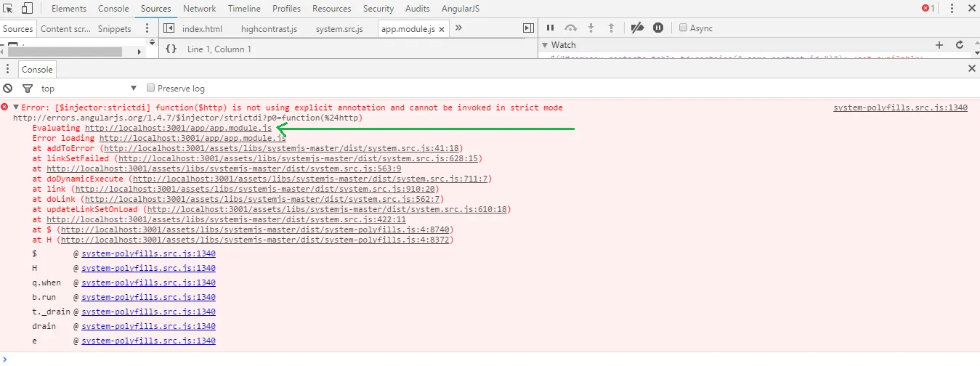This screenshot has width=980, height=366.
Task: Hide the debugger sidebar pane
Action: coord(528,28)
